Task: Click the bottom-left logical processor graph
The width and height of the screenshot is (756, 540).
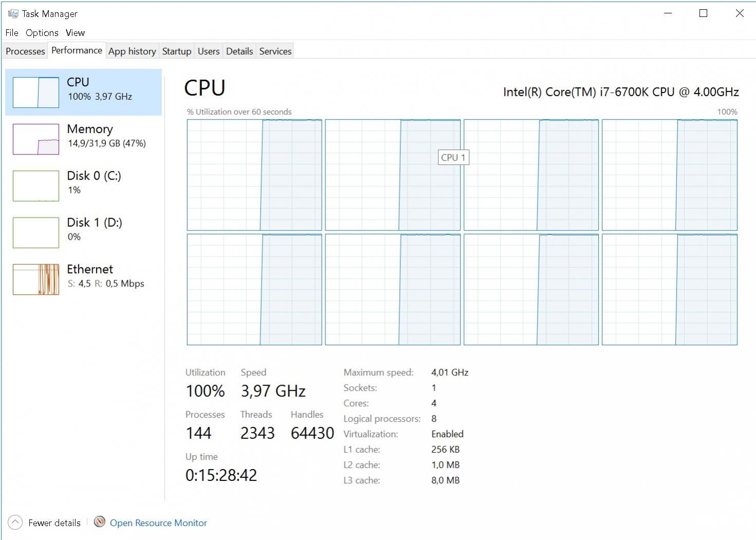Action: [x=254, y=290]
